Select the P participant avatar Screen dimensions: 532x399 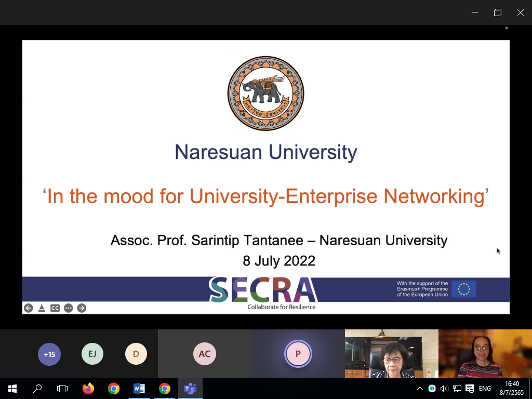(298, 354)
